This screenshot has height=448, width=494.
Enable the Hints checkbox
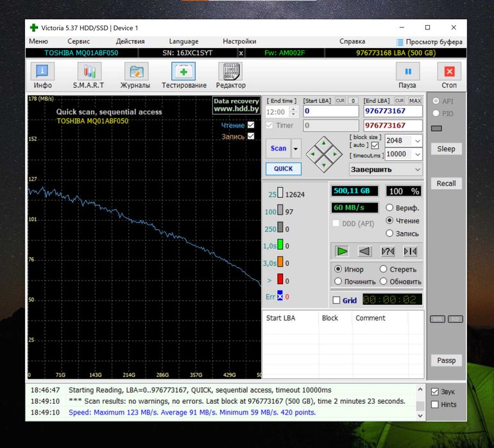435,404
